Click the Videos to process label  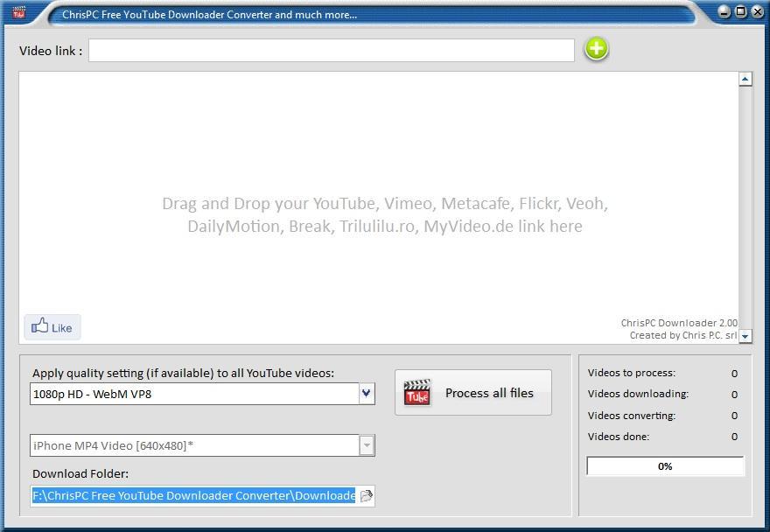click(x=632, y=373)
